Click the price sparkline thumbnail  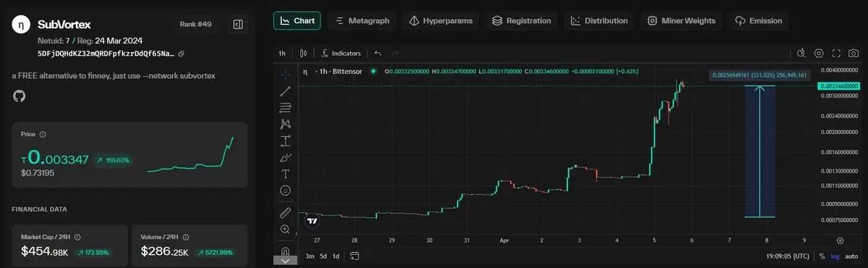(190, 154)
